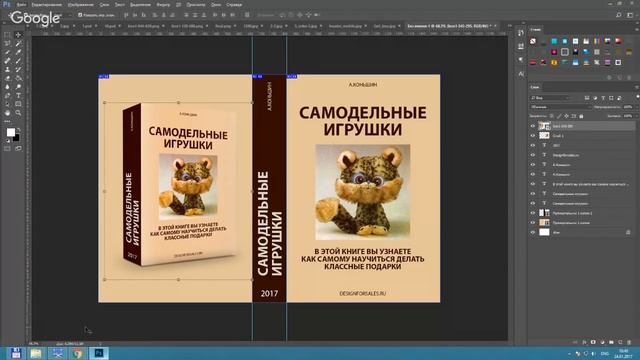640x360 pixels.
Task: Switch to the Стили panel tab
Action: click(x=536, y=29)
